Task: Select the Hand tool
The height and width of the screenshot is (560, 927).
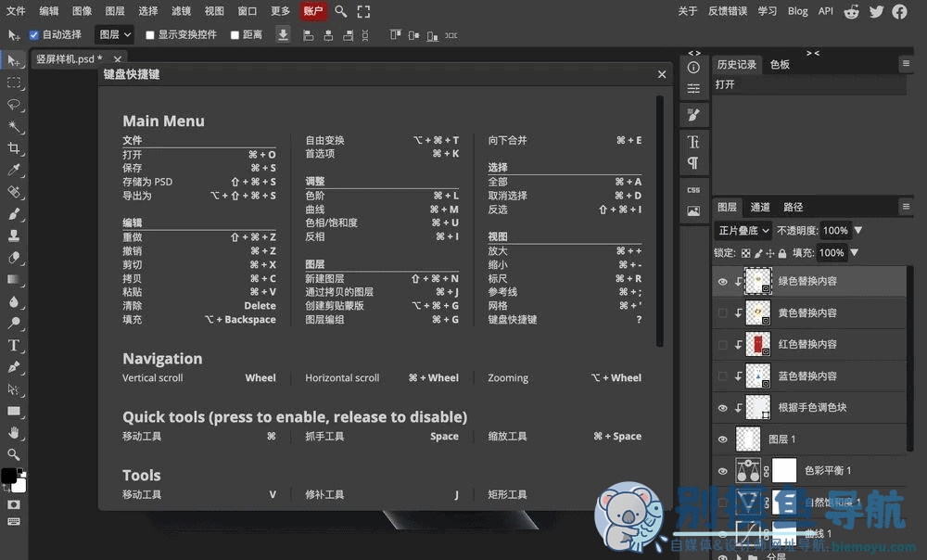Action: coord(14,433)
